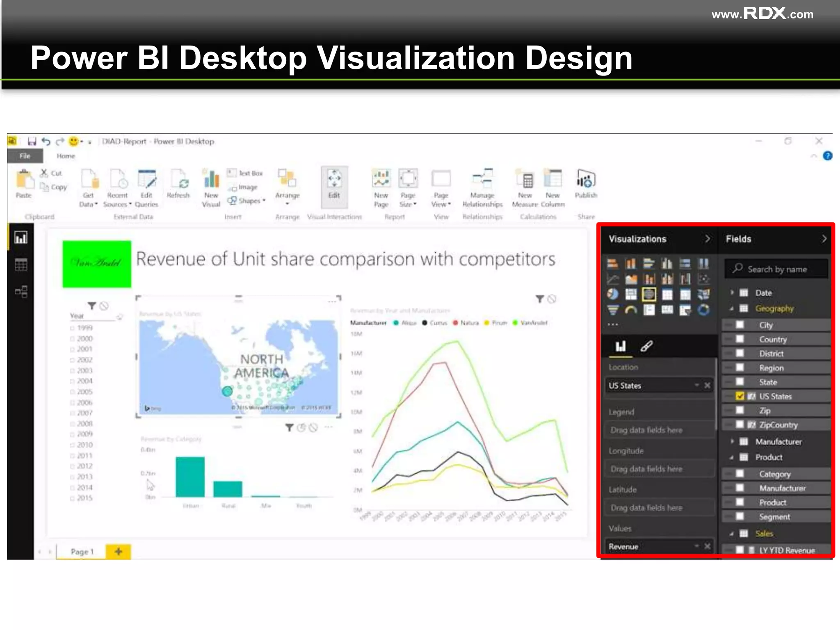Click the Save icon in title bar

32,142
